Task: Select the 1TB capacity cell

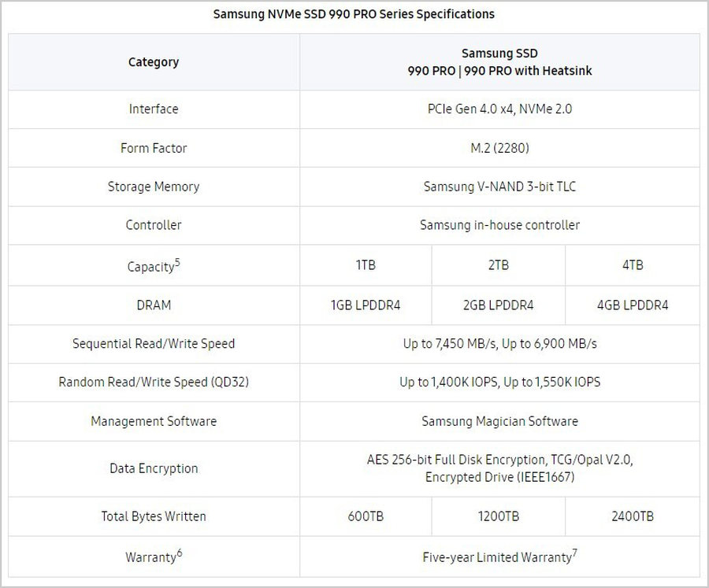Action: [366, 265]
